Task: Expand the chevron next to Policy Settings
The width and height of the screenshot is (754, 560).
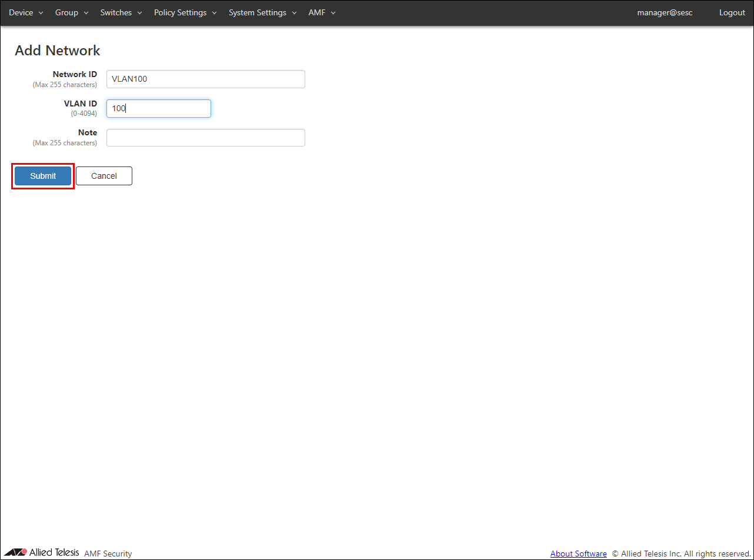Action: pyautogui.click(x=214, y=13)
